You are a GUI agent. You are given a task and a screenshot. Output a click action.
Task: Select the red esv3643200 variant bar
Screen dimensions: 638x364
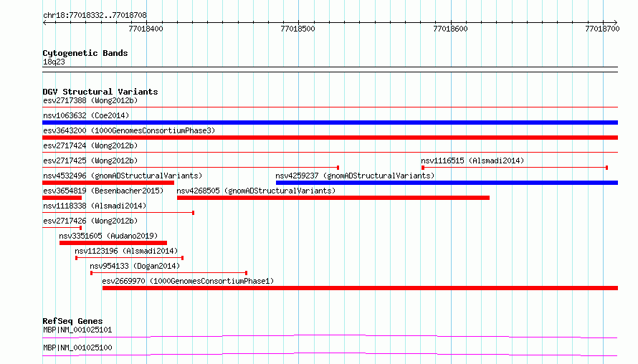(330, 138)
